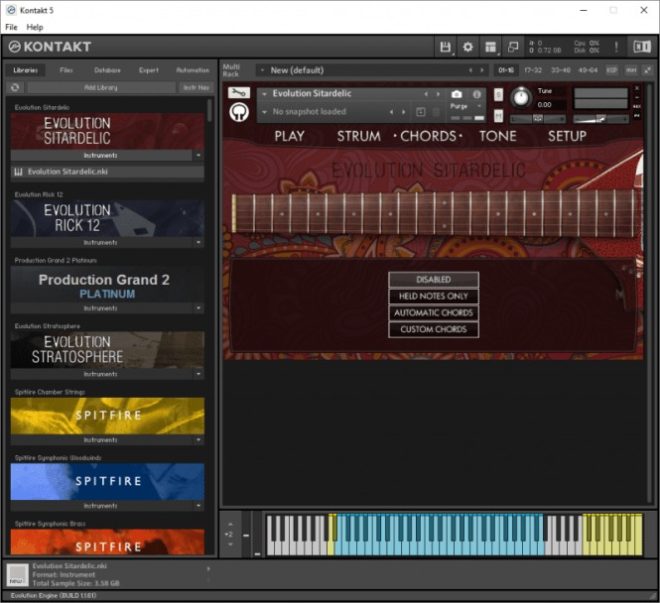The width and height of the screenshot is (660, 603).
Task: Solo the instrument with S button
Action: (498, 95)
